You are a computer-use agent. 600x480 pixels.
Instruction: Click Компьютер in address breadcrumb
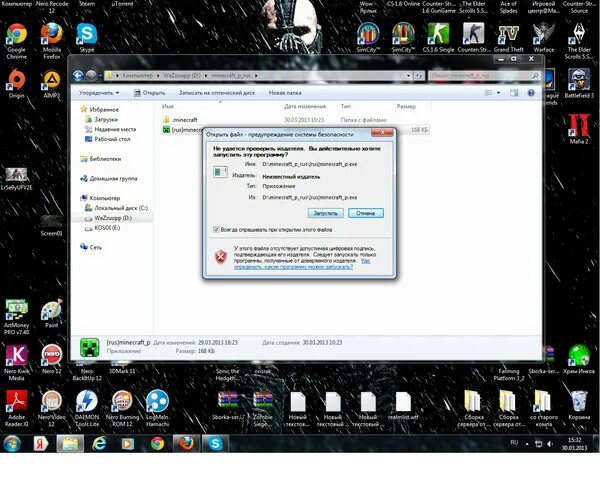click(x=137, y=76)
